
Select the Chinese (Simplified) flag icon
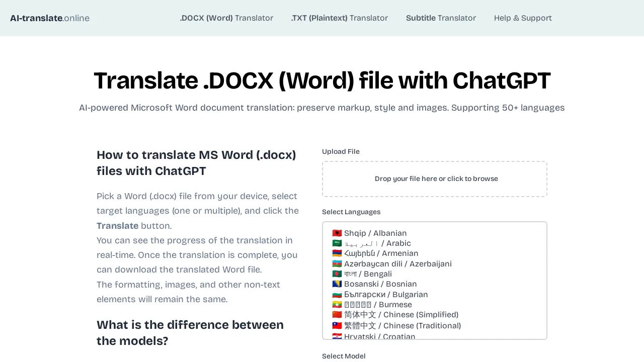(x=337, y=314)
